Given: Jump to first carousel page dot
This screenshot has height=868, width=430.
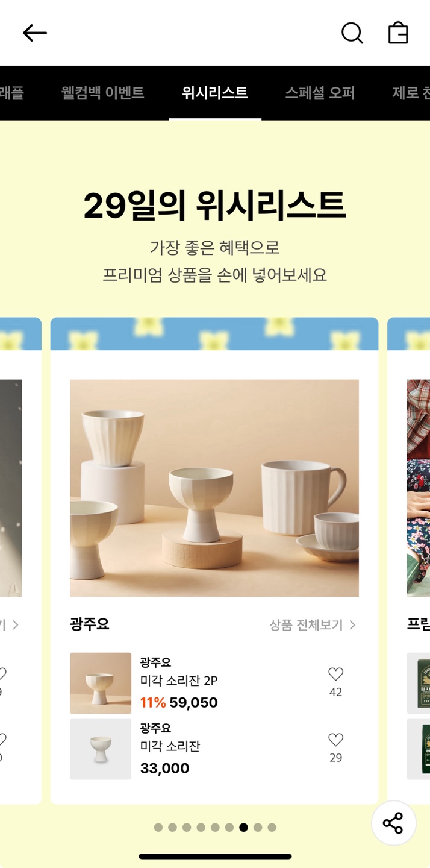Looking at the screenshot, I should 158,828.
